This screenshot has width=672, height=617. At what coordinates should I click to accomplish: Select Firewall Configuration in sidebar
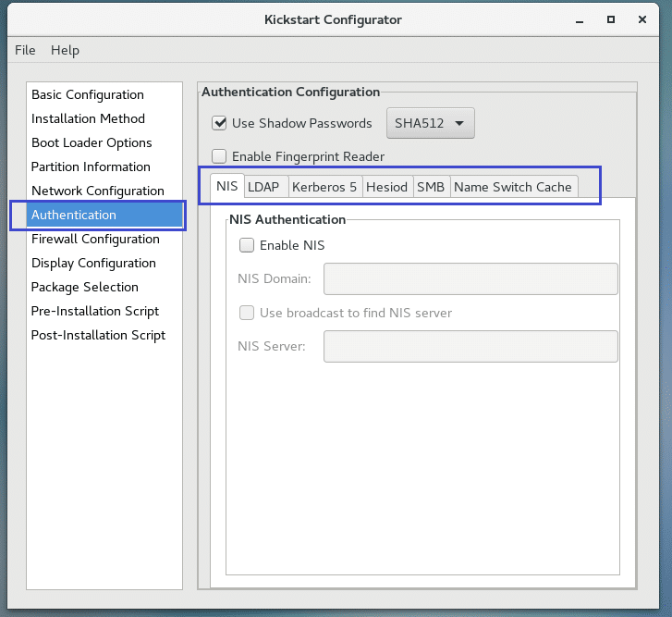(x=95, y=239)
